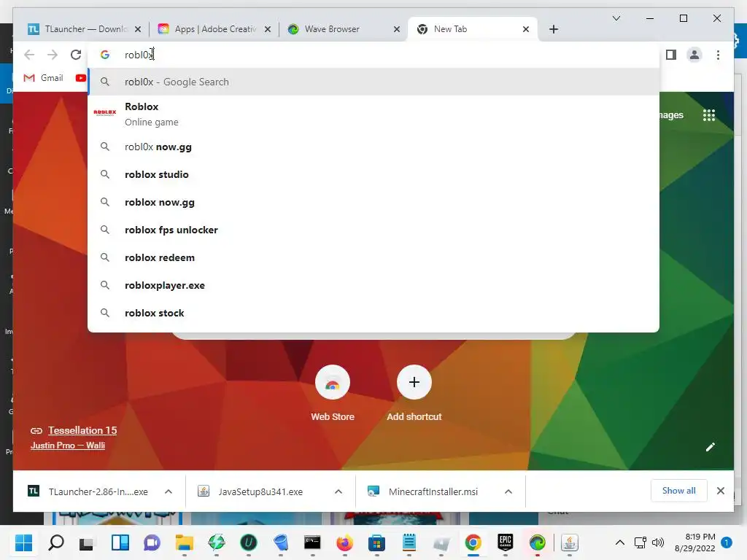Open Microsoft Store on taskbar
Viewport: 747px width, 560px height.
click(x=376, y=542)
